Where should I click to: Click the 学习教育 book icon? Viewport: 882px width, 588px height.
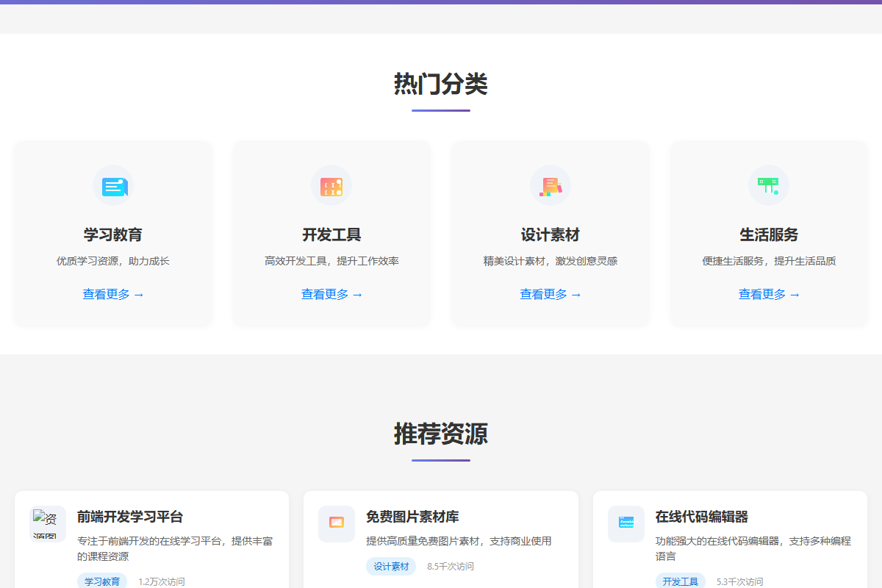113,184
